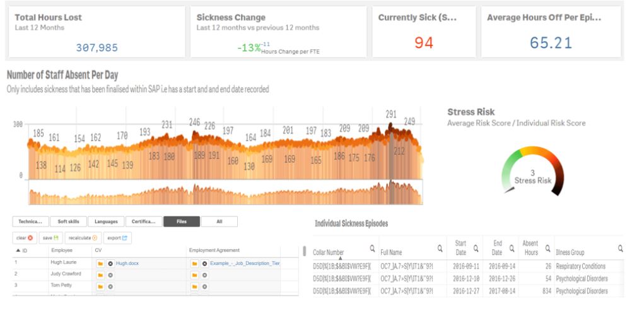Switch to the Soft skills tab
This screenshot has height=311, width=644.
coord(69,221)
